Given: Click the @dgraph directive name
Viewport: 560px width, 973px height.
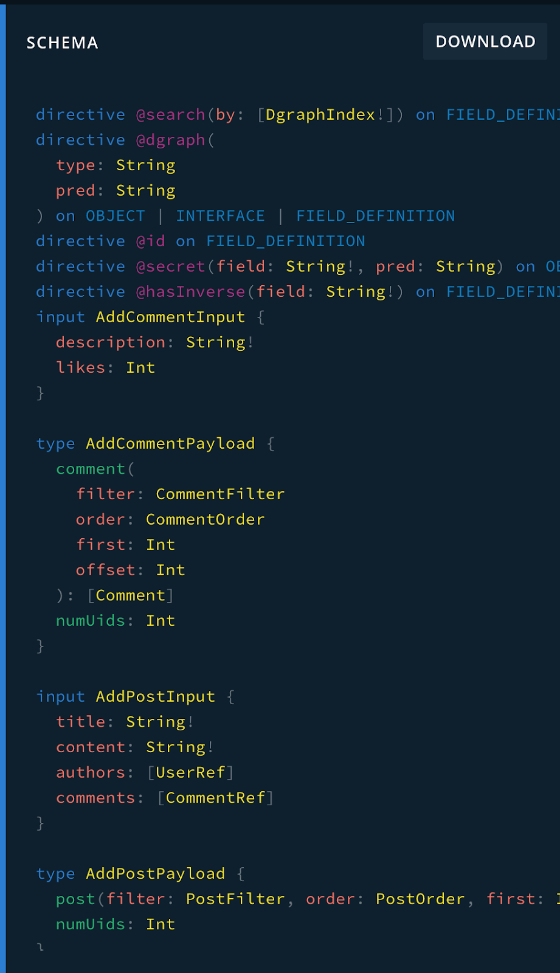Looking at the screenshot, I should 171,140.
